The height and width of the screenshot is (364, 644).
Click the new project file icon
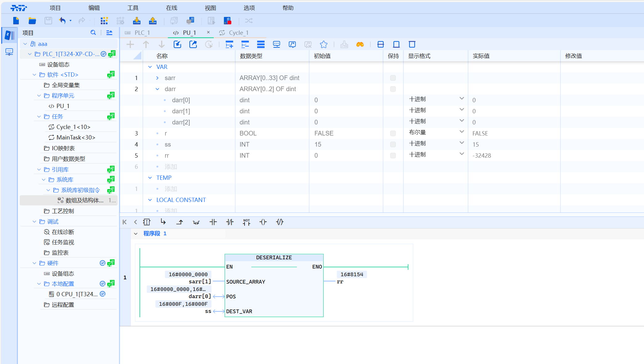tap(16, 21)
